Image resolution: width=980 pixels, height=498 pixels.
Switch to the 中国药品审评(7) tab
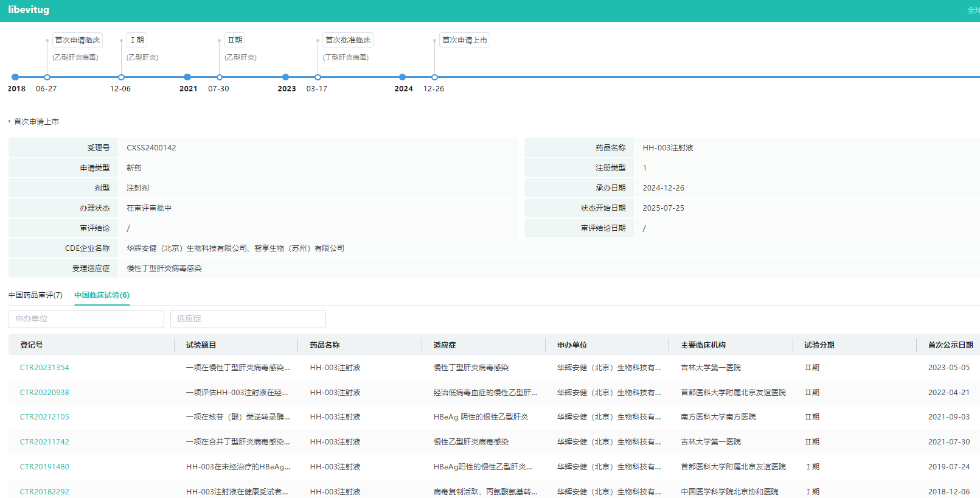pos(35,295)
